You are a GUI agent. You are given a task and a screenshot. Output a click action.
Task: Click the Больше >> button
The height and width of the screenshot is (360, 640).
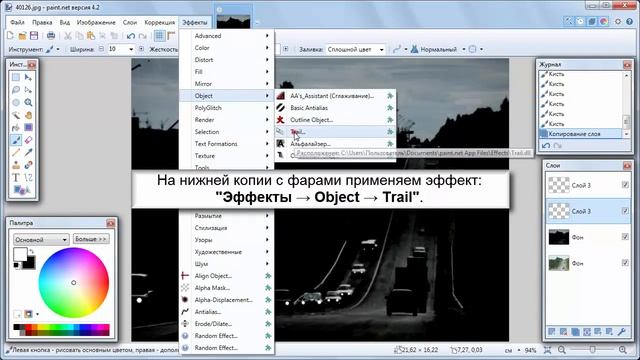click(x=91, y=239)
